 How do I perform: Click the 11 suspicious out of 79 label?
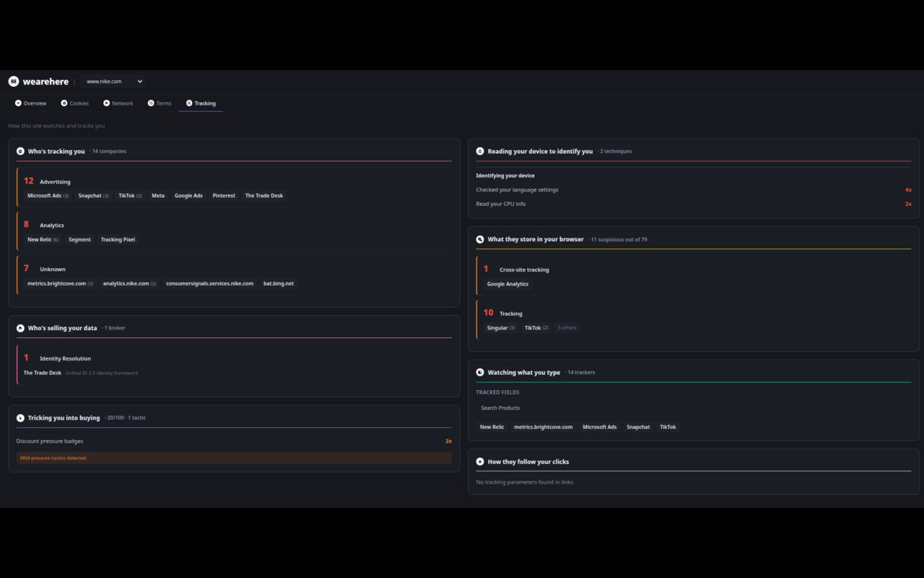click(x=618, y=239)
